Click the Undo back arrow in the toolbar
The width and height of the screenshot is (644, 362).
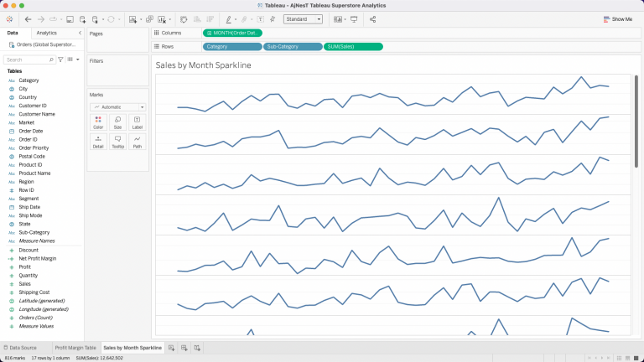[x=29, y=18]
